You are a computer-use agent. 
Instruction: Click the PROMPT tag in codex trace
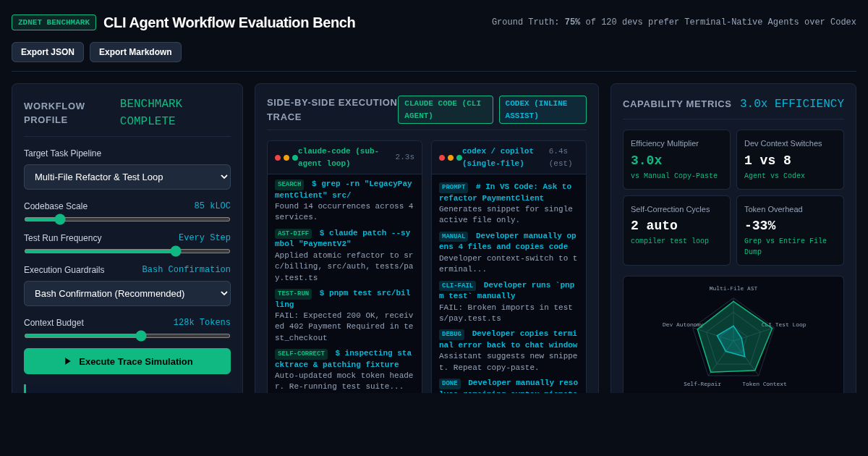tap(454, 187)
